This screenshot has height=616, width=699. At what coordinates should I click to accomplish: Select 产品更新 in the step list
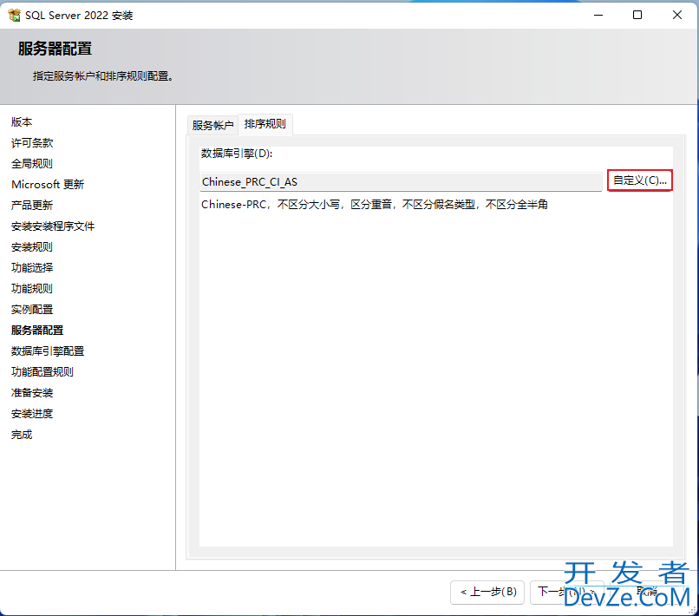32,205
